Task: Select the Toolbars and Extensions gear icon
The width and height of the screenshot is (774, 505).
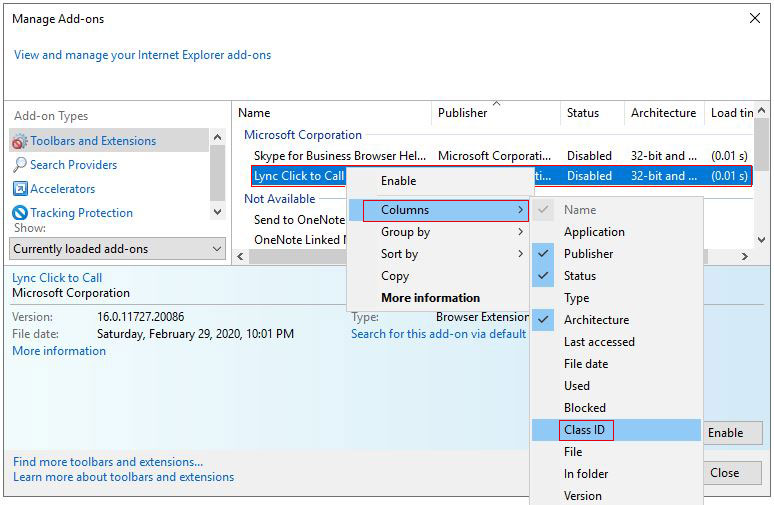Action: point(20,141)
